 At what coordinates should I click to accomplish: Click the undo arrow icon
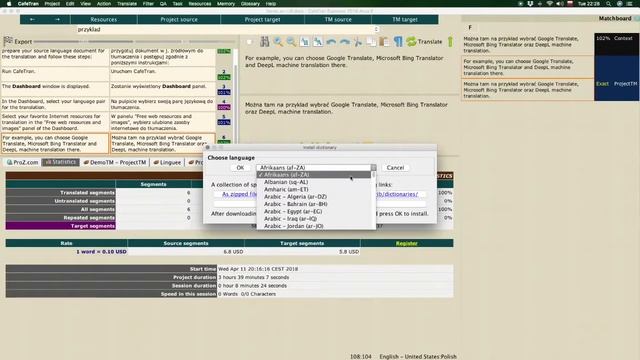[331, 41]
